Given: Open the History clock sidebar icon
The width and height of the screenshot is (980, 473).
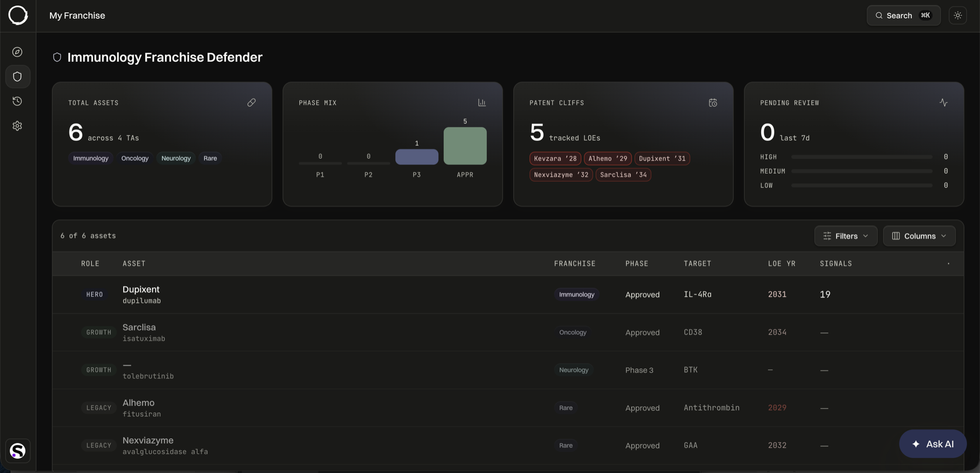Looking at the screenshot, I should click(x=17, y=101).
